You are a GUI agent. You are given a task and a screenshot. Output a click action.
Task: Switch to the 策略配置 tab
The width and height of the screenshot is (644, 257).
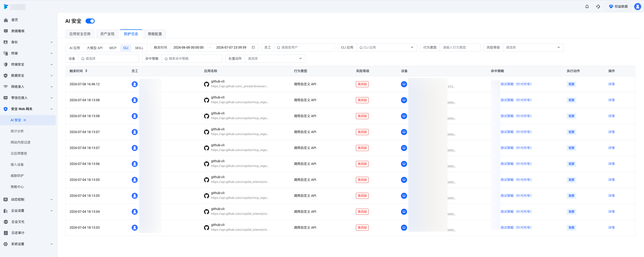click(155, 34)
